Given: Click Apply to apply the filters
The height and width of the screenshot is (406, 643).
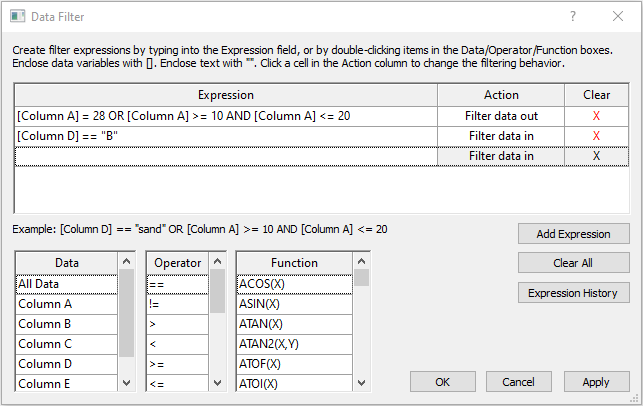Looking at the screenshot, I should [596, 382].
